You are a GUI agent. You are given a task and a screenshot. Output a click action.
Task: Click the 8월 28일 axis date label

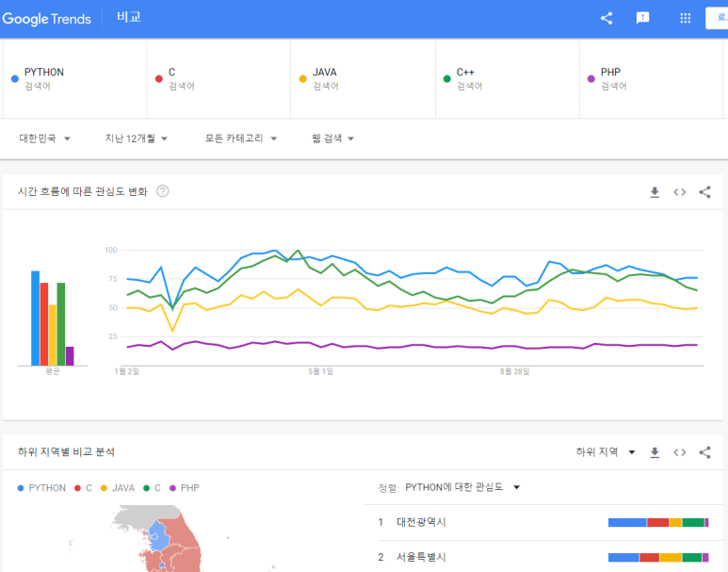(x=514, y=371)
